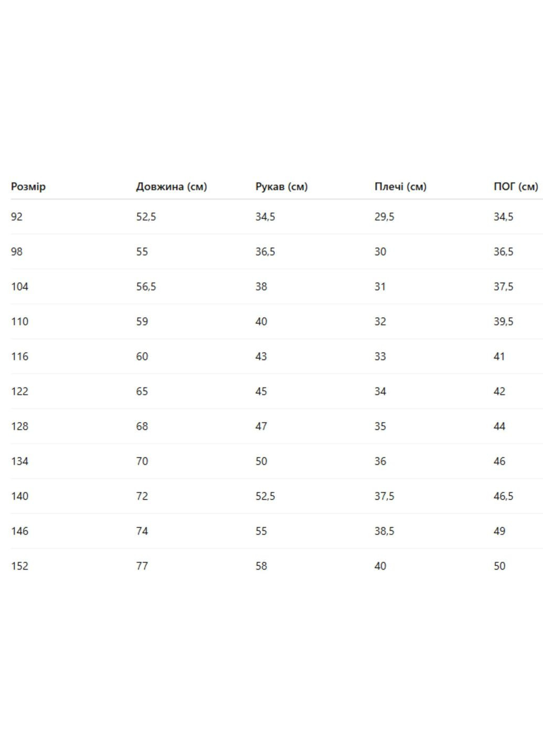
Task: Select size 104 in the Розмір column
Action: (x=20, y=287)
